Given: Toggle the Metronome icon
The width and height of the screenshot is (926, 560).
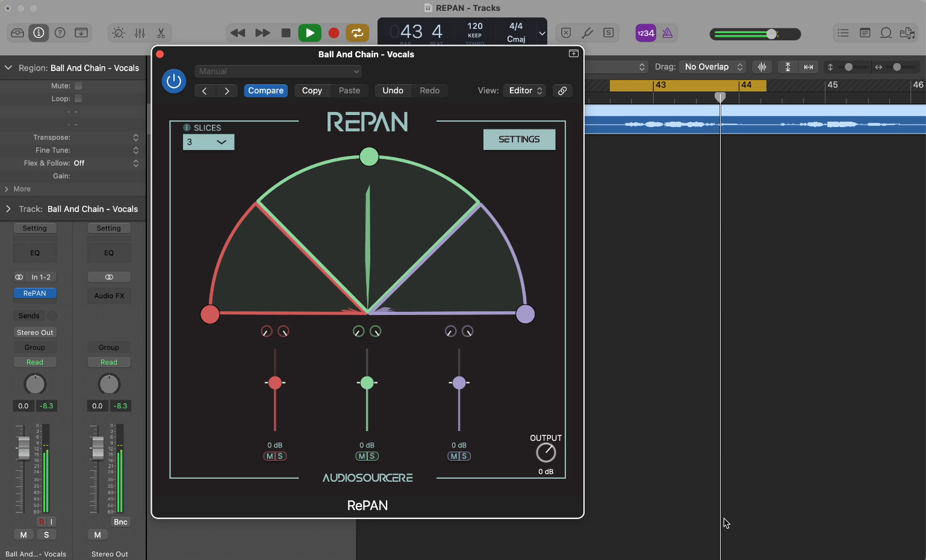Looking at the screenshot, I should [x=667, y=33].
